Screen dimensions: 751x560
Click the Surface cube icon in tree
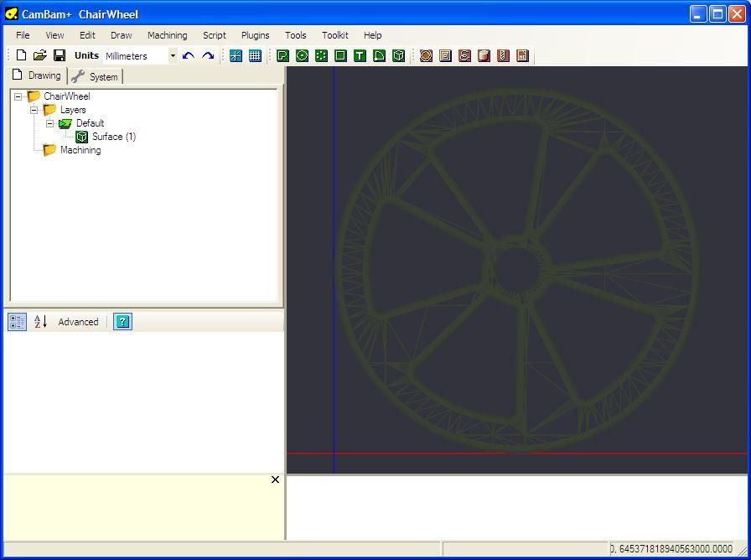82,137
